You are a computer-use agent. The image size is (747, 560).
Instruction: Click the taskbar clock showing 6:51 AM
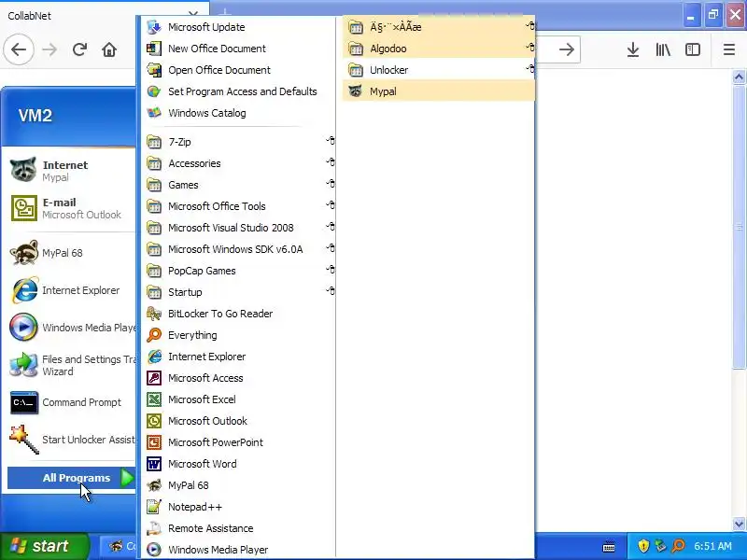[x=712, y=546]
